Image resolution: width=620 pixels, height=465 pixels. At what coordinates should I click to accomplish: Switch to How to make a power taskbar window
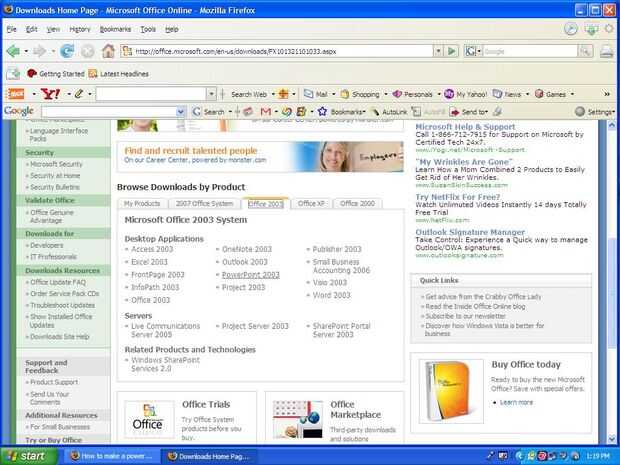111,456
